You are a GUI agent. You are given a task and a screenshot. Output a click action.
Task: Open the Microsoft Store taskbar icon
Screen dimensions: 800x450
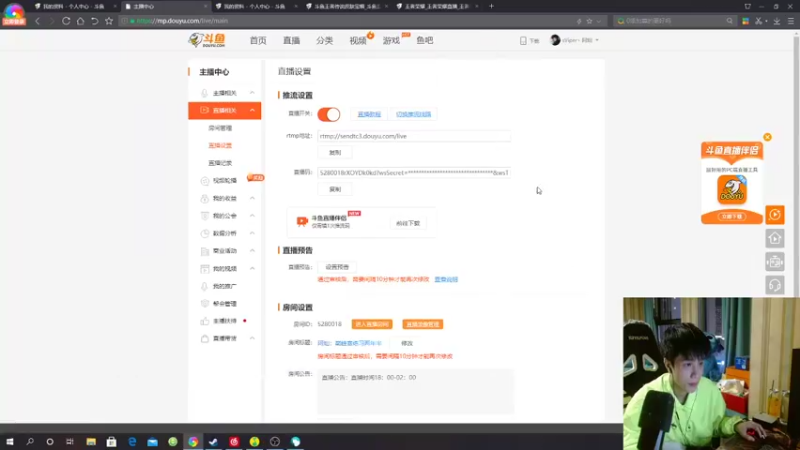click(111, 441)
